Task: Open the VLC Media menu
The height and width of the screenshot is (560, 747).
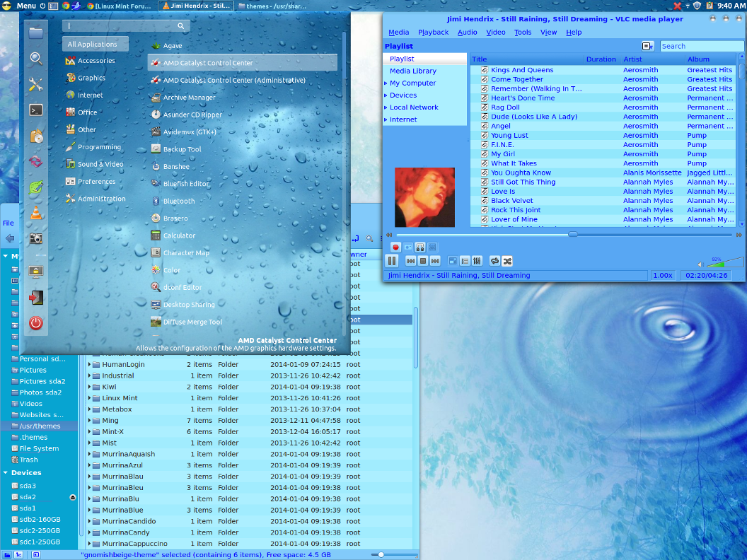Action: pyautogui.click(x=399, y=33)
